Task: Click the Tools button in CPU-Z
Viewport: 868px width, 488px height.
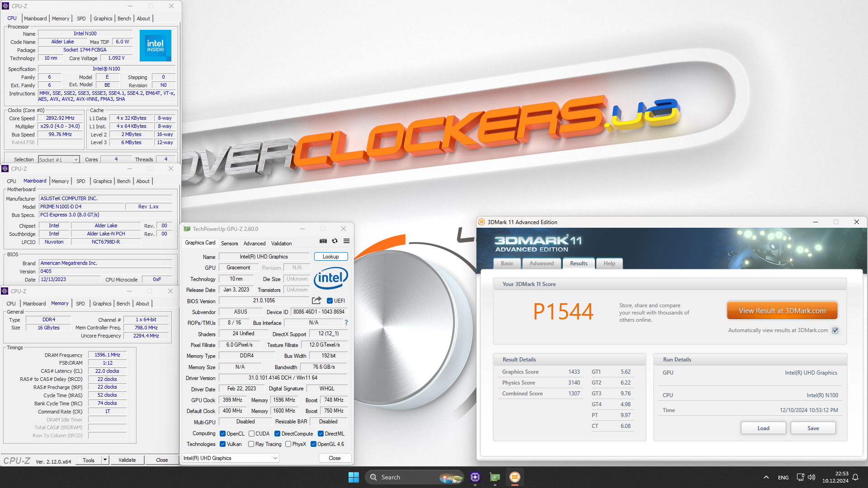Action: (x=89, y=460)
